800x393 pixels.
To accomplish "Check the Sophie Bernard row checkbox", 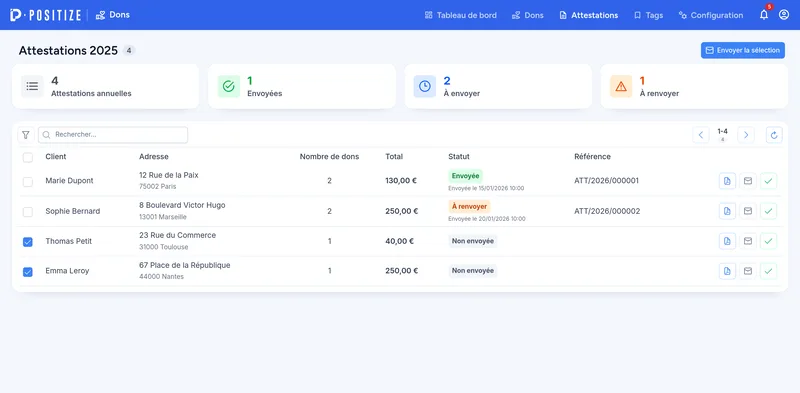I will (x=28, y=211).
